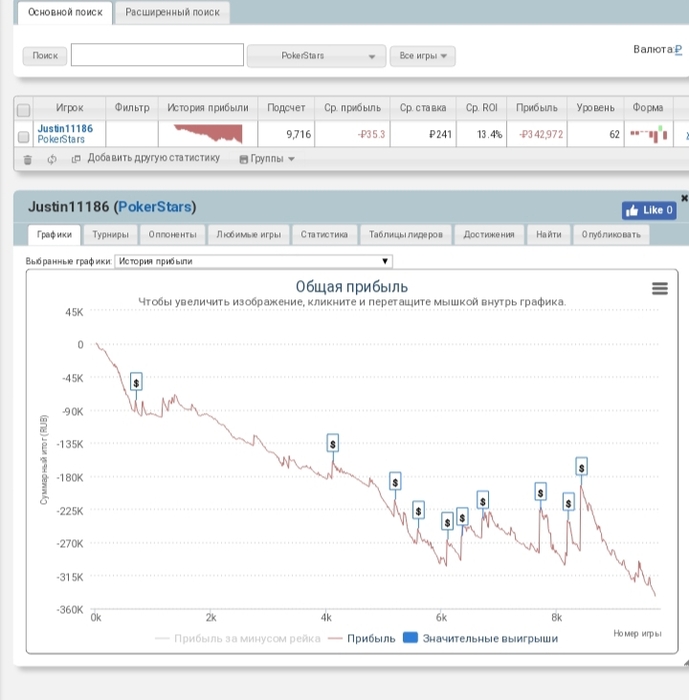Screen dimensions: 689x700
Task: Click the Форма mini bar chart
Action: (x=648, y=134)
